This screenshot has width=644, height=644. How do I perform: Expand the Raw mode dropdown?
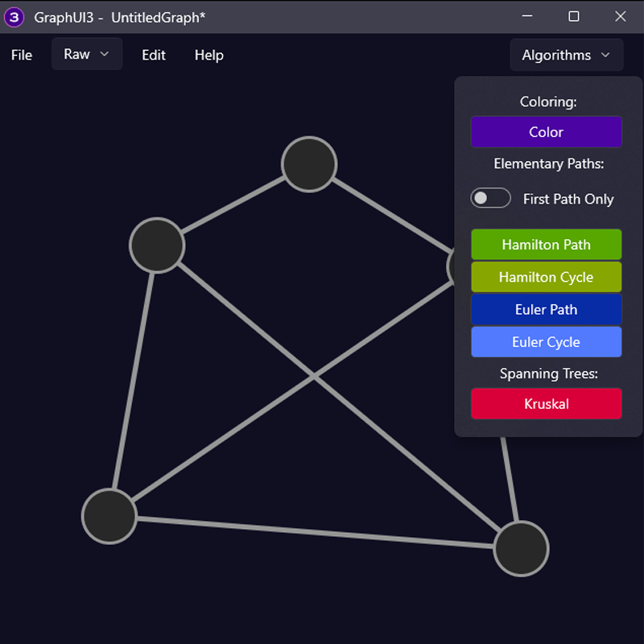pyautogui.click(x=86, y=54)
